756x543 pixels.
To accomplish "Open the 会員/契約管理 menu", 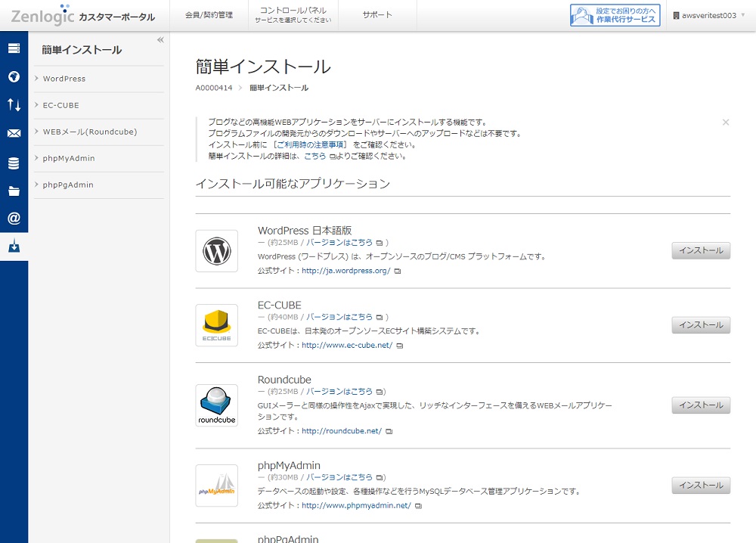I will pos(209,15).
